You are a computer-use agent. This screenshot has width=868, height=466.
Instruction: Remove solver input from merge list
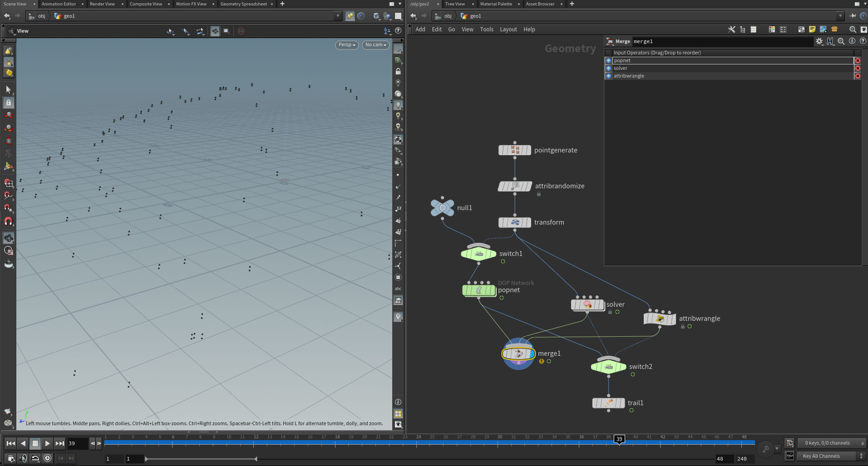(x=858, y=68)
